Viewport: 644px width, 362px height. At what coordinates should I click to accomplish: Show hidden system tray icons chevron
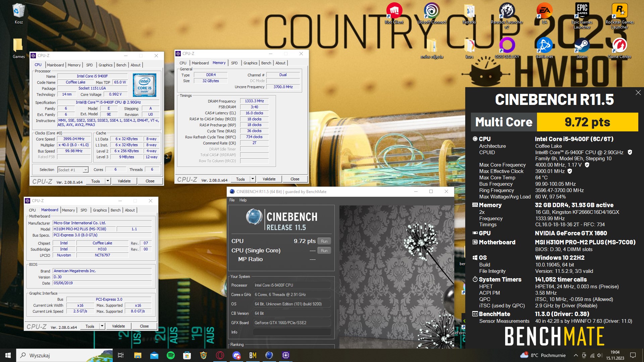coord(576,355)
